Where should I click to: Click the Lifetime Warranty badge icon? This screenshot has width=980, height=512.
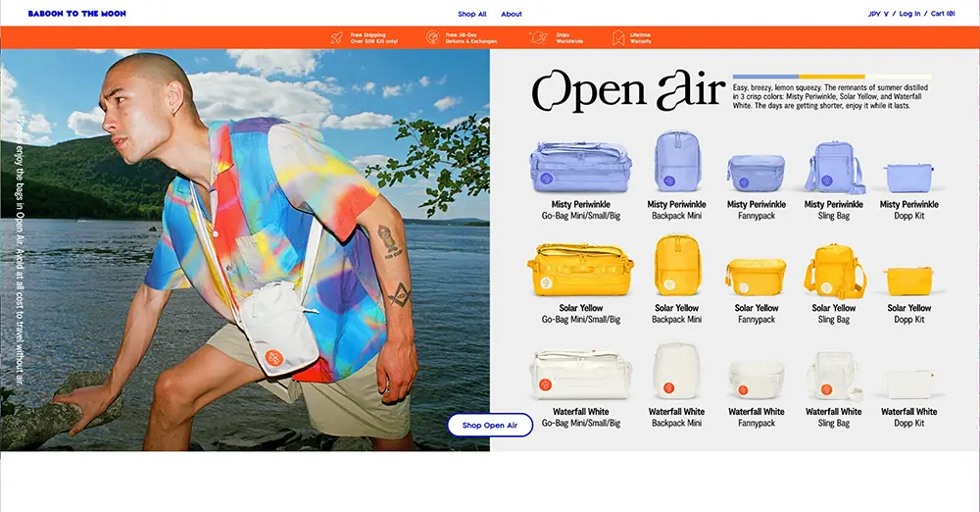[x=618, y=38]
